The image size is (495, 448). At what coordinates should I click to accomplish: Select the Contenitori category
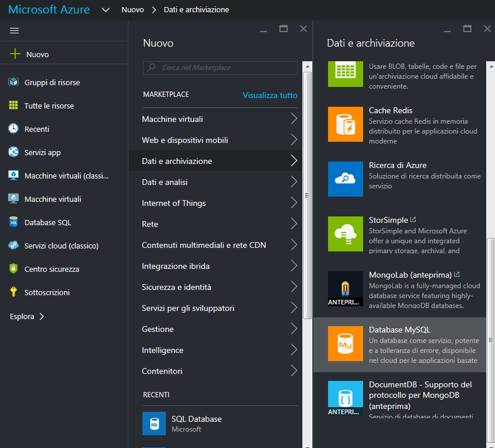point(215,371)
